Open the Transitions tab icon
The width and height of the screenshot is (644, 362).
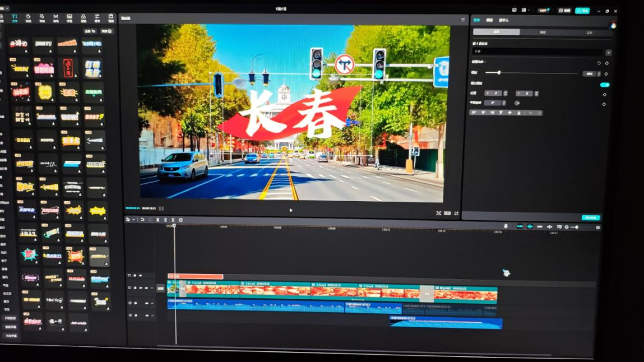[55, 18]
